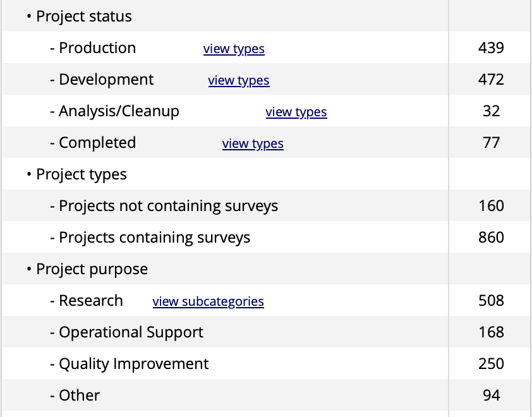Select the Production status row
The height and width of the screenshot is (417, 532).
[97, 48]
